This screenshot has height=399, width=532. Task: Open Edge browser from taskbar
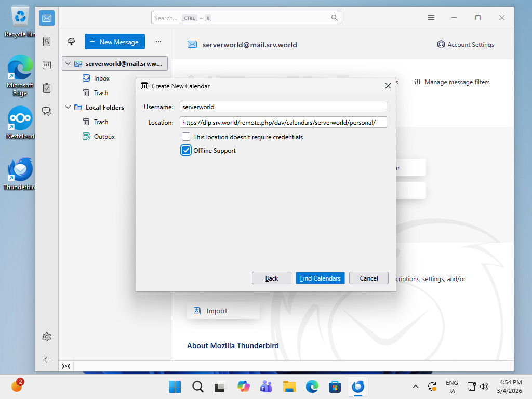pos(312,387)
